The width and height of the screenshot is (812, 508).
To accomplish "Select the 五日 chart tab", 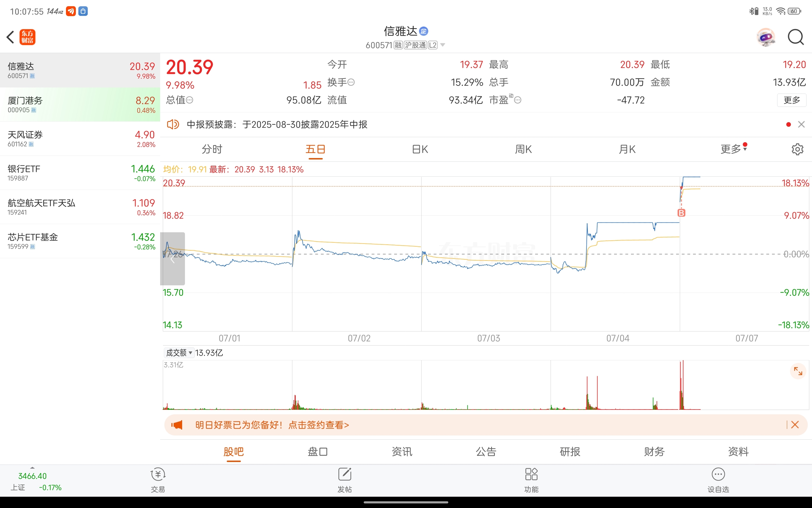I will tap(315, 149).
